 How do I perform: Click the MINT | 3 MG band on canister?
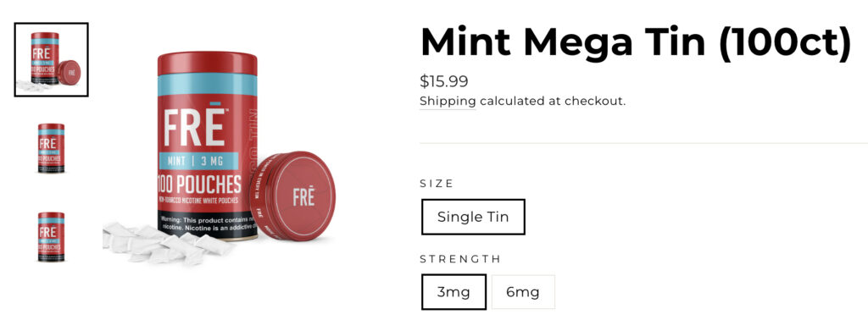coord(198,162)
